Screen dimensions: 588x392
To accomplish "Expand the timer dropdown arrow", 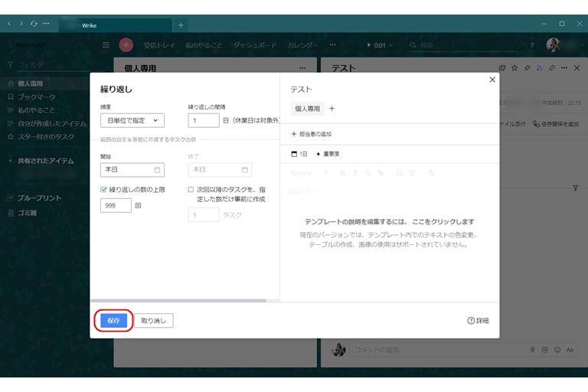I will click(391, 45).
